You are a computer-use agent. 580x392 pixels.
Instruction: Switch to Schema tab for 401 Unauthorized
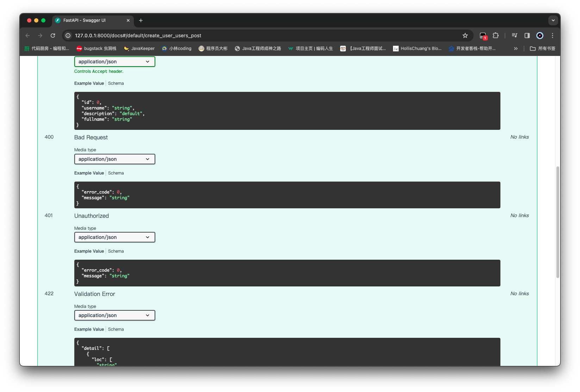tap(116, 251)
